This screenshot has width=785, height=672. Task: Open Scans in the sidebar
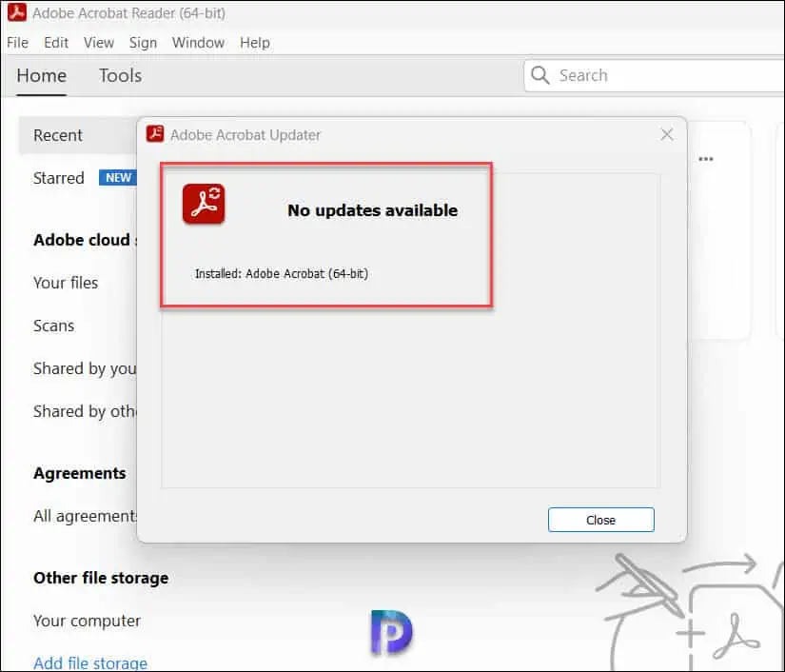click(x=53, y=326)
